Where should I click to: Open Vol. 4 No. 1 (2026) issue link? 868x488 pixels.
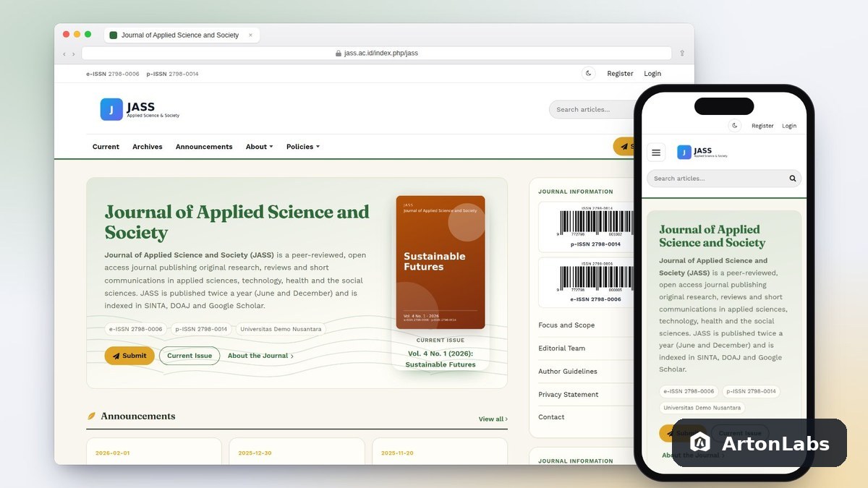coord(441,359)
